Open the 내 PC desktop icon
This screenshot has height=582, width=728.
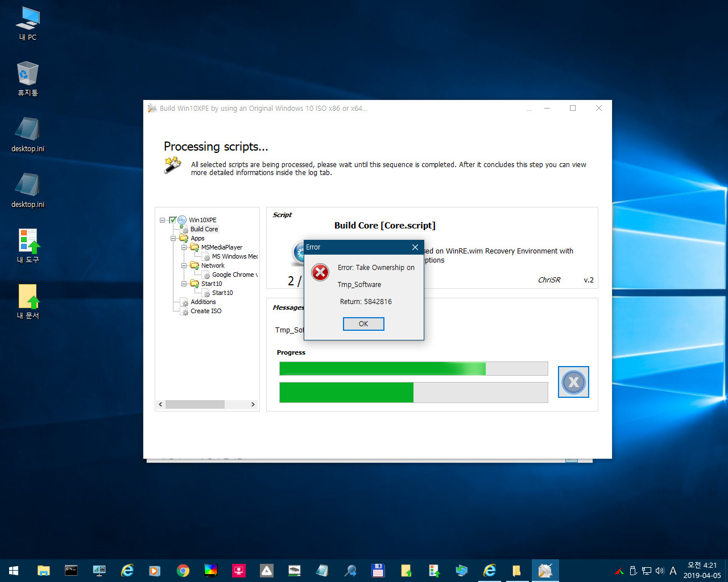pos(27,24)
